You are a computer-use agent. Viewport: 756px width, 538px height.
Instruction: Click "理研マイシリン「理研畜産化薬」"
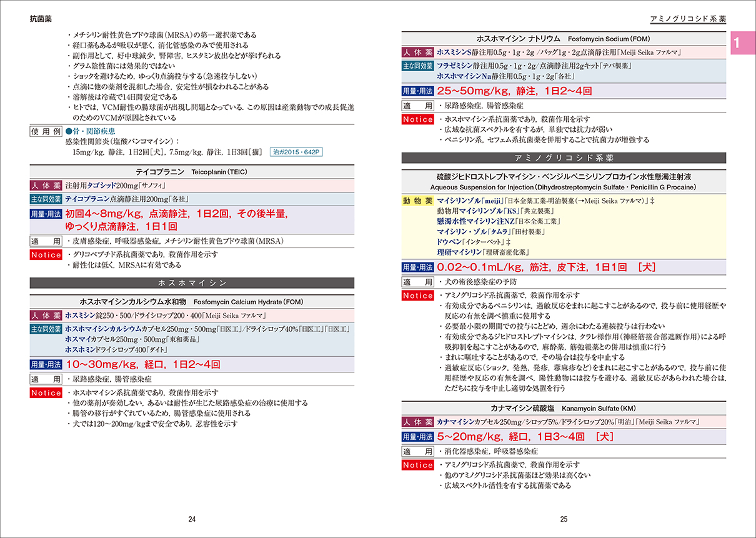pos(483,252)
